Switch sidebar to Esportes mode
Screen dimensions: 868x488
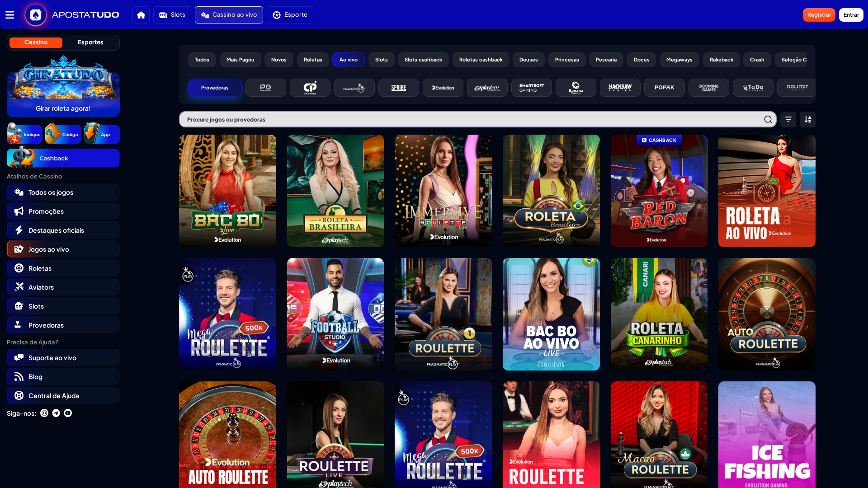(90, 42)
